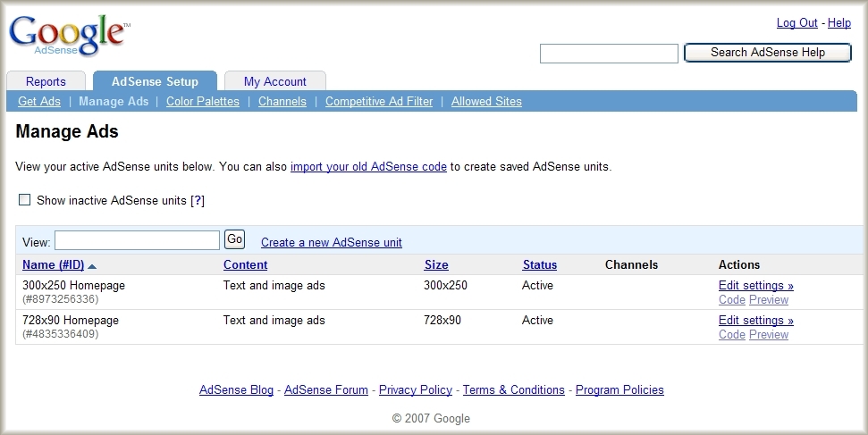
Task: Click the 300x250 size cell
Action: pos(446,286)
